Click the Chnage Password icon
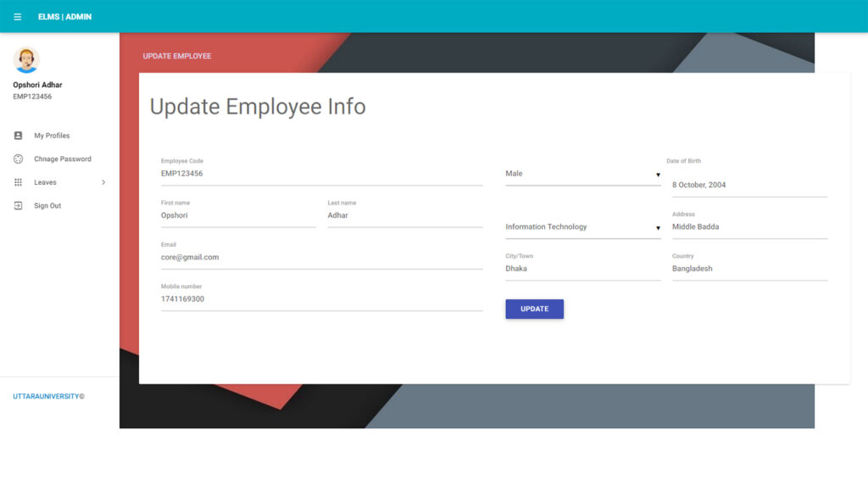This screenshot has height=496, width=868. click(x=18, y=159)
